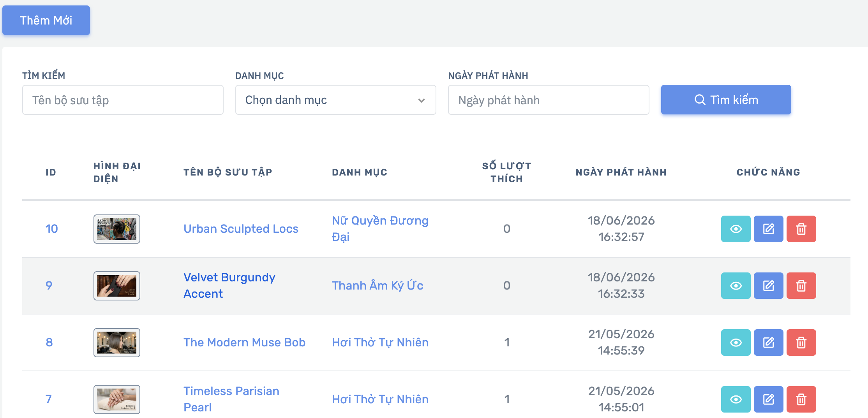Click the Thêm Mới button
This screenshot has width=868, height=418.
(46, 20)
